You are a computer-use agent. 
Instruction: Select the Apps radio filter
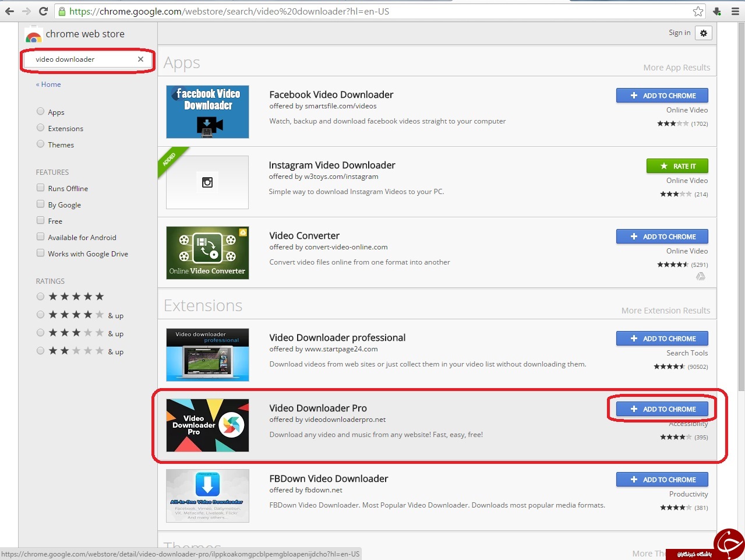click(40, 111)
